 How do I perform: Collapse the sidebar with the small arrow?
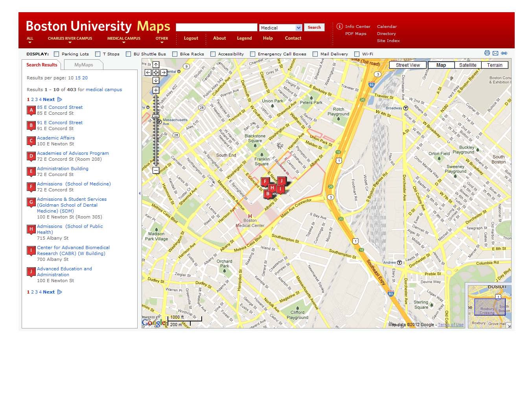pyautogui.click(x=140, y=193)
